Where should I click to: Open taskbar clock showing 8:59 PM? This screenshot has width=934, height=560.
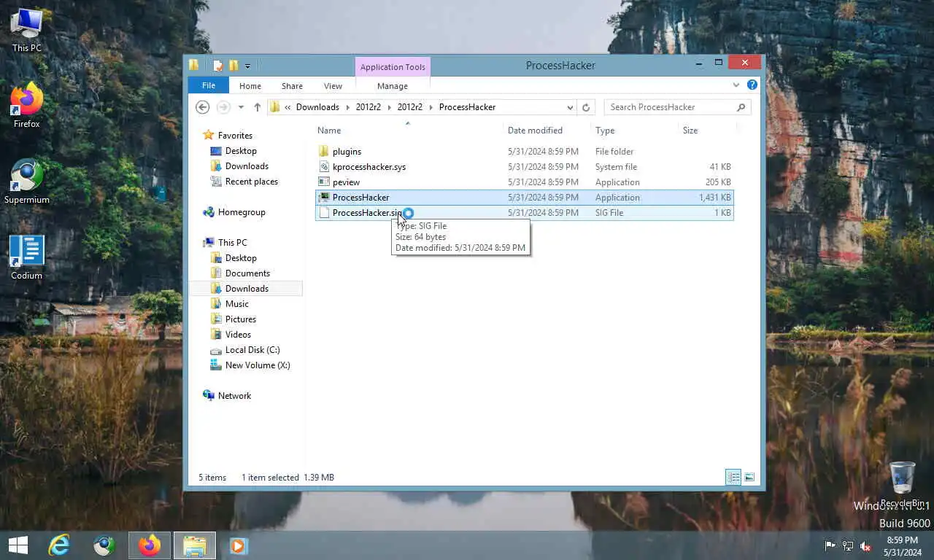903,546
